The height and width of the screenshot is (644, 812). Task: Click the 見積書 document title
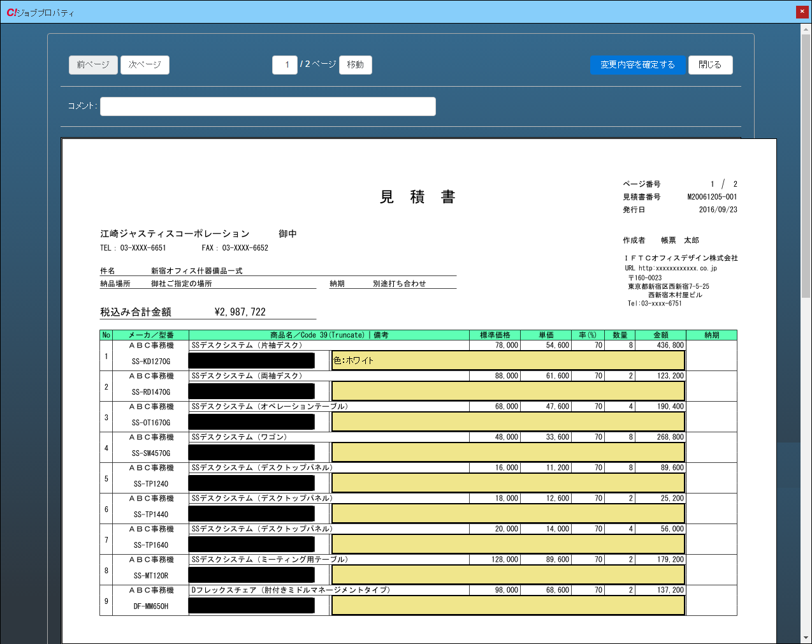pyautogui.click(x=417, y=197)
